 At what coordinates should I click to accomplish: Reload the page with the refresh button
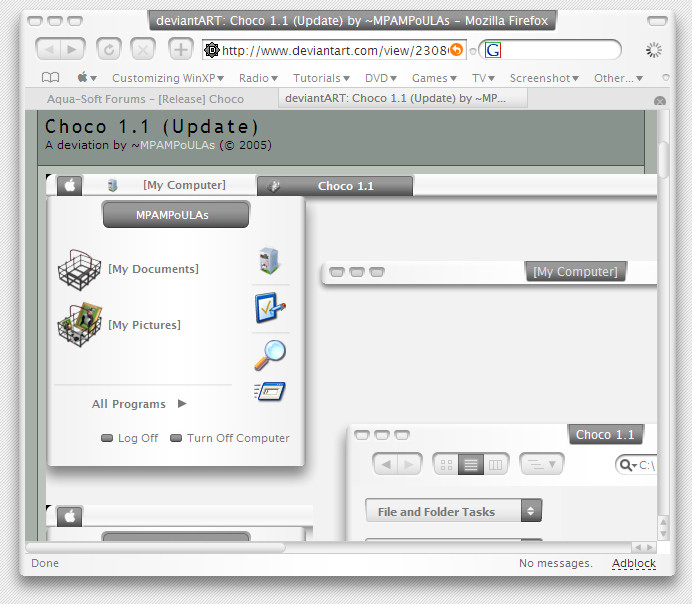point(109,49)
